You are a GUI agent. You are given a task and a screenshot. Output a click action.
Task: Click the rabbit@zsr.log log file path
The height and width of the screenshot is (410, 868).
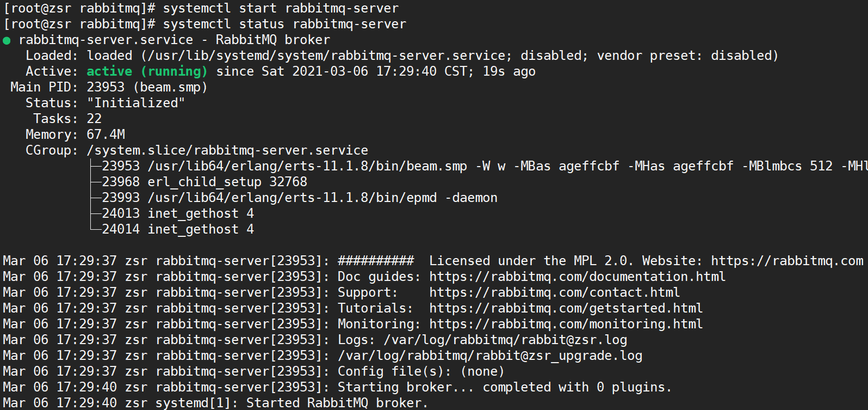505,340
